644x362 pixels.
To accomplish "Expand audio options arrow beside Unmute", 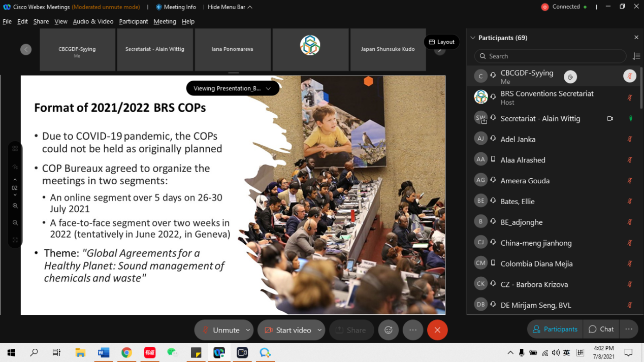I will click(248, 330).
